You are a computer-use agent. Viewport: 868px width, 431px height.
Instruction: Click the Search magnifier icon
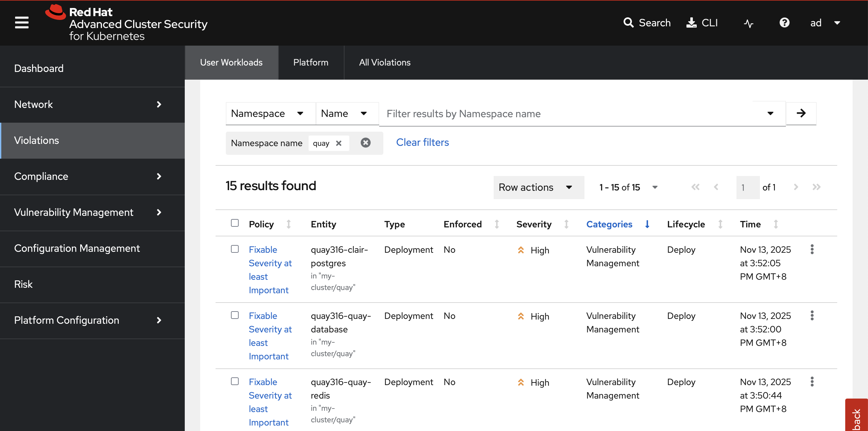pos(628,22)
